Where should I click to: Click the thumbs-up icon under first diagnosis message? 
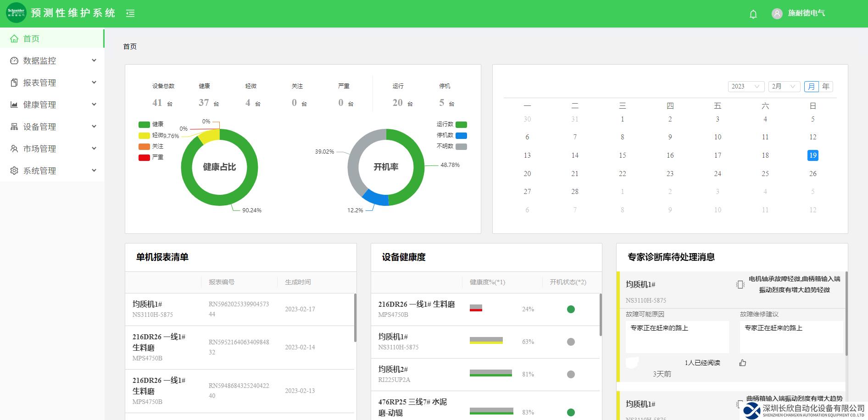click(742, 363)
